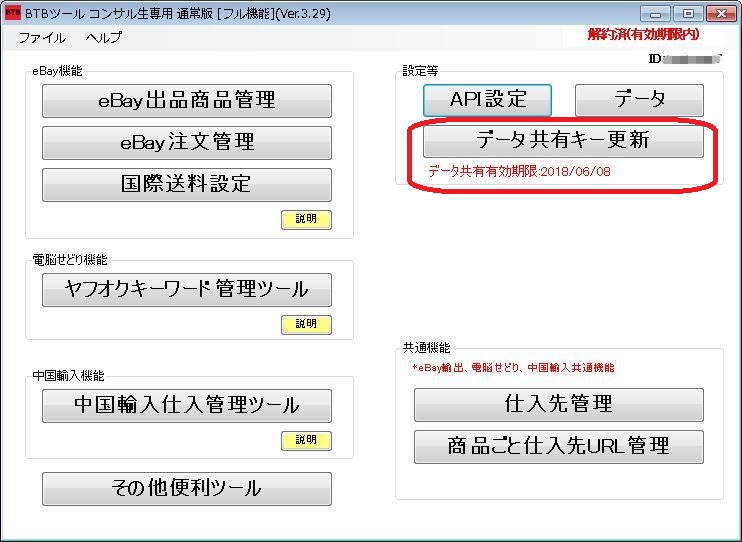Click 説明 button in 中国輸入機能 group
This screenshot has width=742, height=542.
(x=306, y=441)
